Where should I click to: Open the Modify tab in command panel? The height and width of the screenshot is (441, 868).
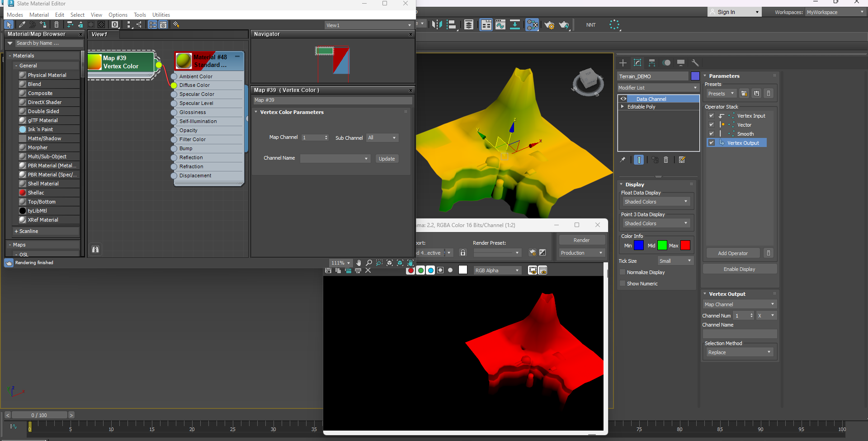pos(637,63)
